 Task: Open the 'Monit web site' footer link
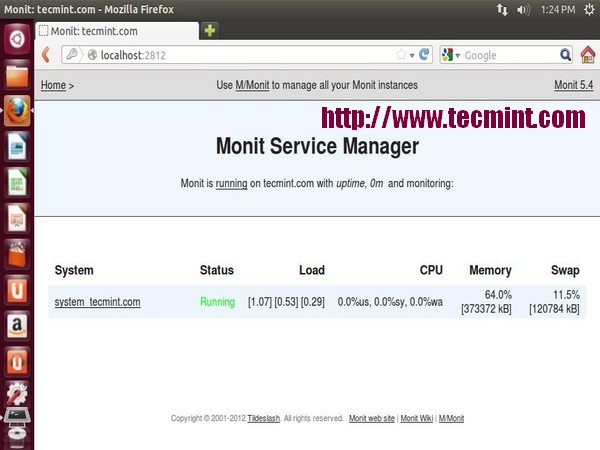(372, 418)
